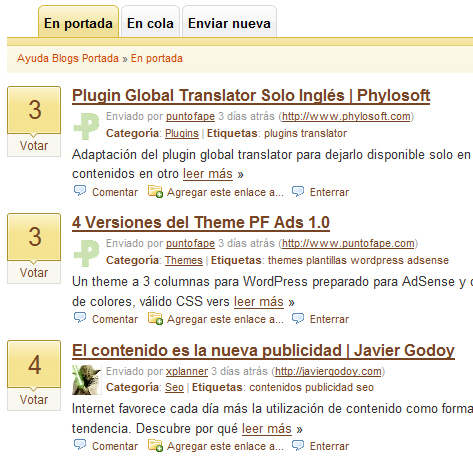Click xplanner Yoda avatar image
Screen dimensions: 473x457
tap(87, 380)
